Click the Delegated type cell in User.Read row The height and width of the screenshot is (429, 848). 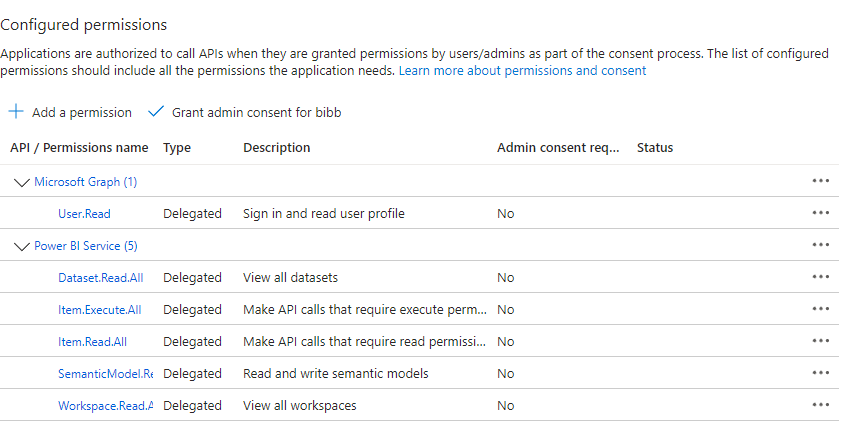coord(193,214)
